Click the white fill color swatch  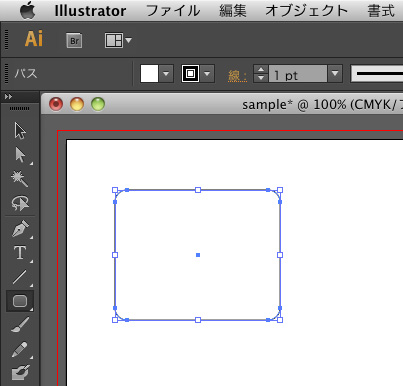click(x=149, y=73)
